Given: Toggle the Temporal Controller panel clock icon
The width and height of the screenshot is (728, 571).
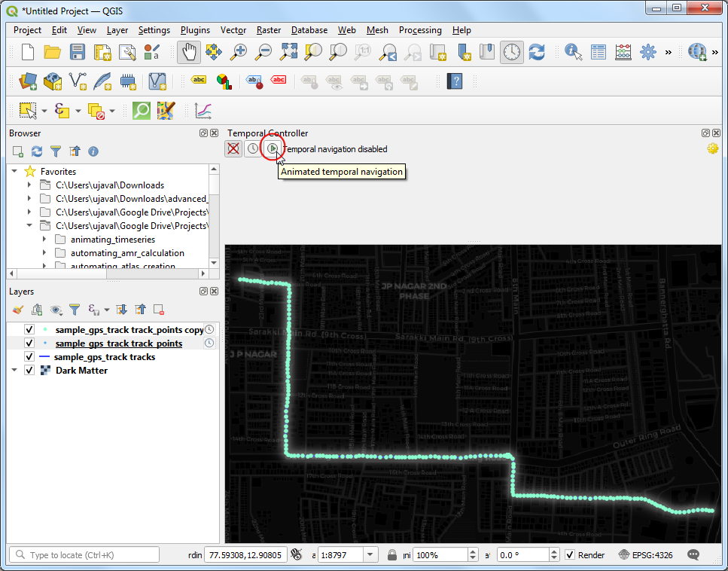Looking at the screenshot, I should pos(512,52).
